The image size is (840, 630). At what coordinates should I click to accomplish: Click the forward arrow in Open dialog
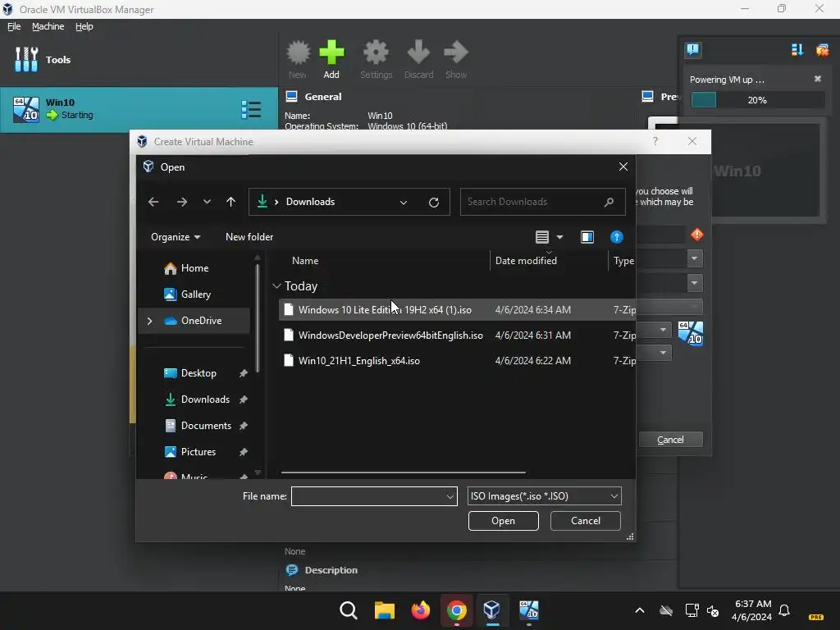182,202
